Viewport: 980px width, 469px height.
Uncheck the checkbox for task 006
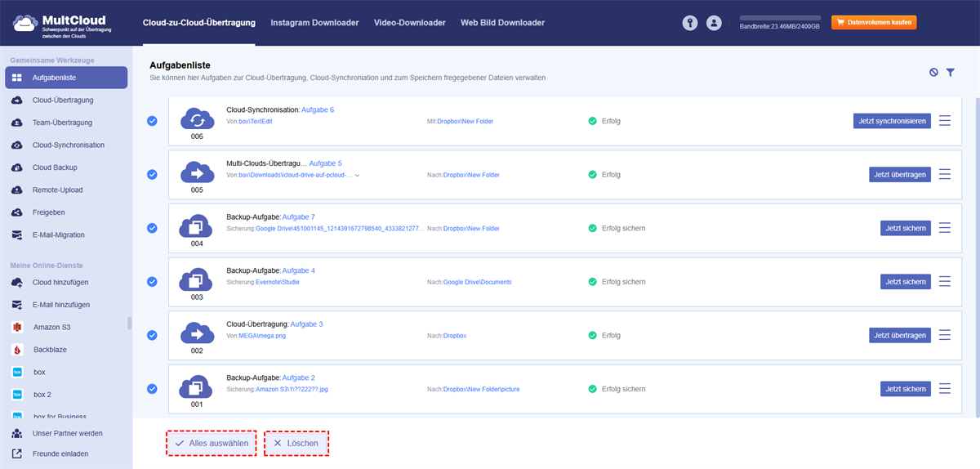(x=152, y=121)
